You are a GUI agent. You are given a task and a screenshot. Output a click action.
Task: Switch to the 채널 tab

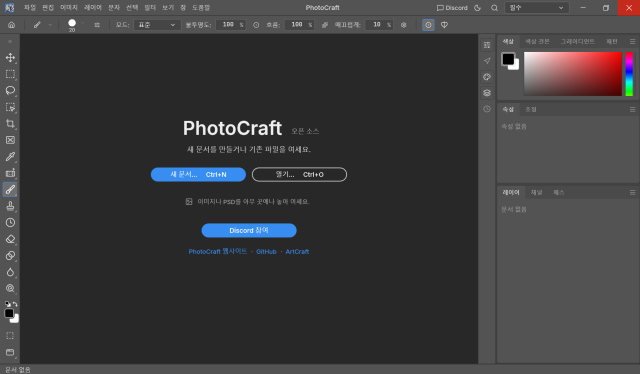click(536, 192)
